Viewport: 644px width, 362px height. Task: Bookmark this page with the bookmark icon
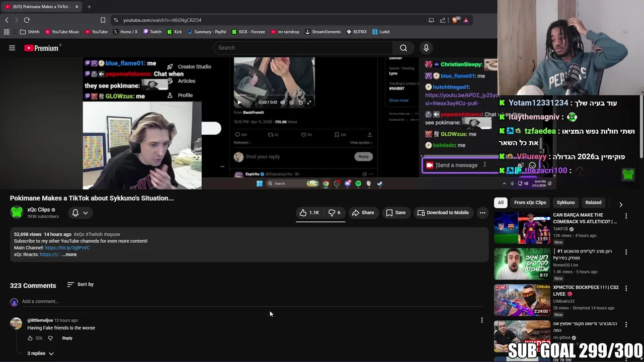click(103, 20)
